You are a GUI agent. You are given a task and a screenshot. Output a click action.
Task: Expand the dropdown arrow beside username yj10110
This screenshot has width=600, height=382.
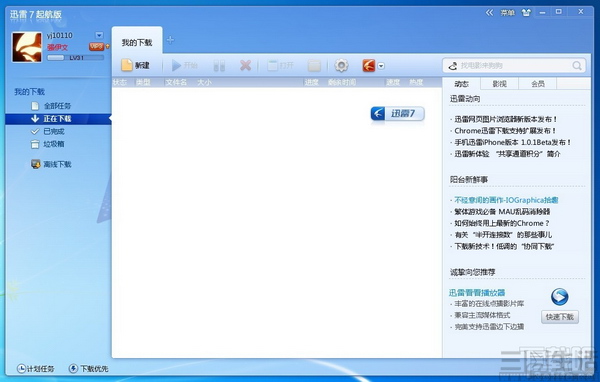point(99,35)
